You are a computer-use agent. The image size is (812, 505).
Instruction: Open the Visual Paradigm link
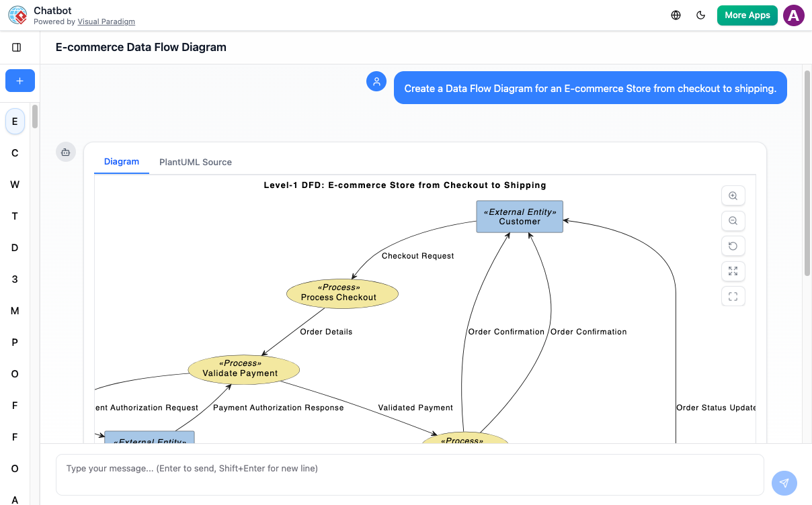pyautogui.click(x=106, y=21)
